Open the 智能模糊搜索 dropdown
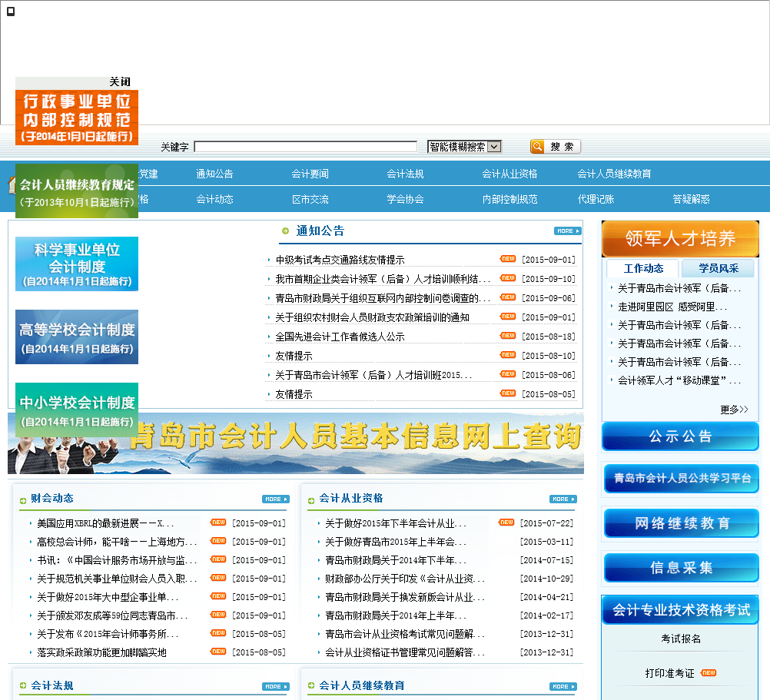 click(464, 147)
